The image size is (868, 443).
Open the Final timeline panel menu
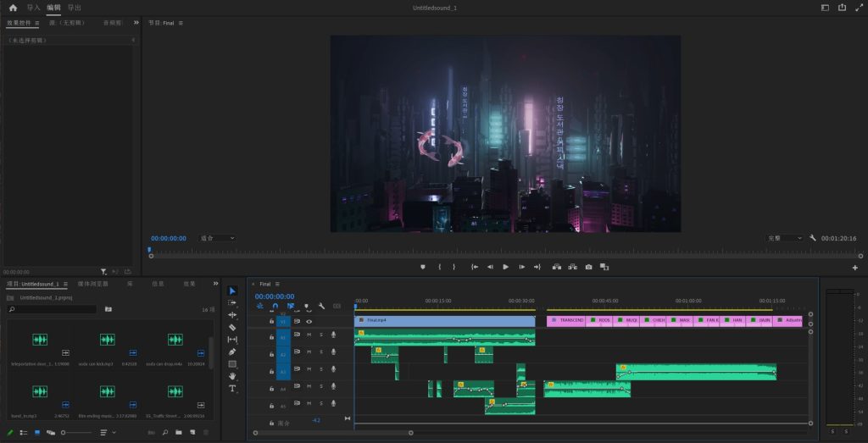[x=277, y=285]
